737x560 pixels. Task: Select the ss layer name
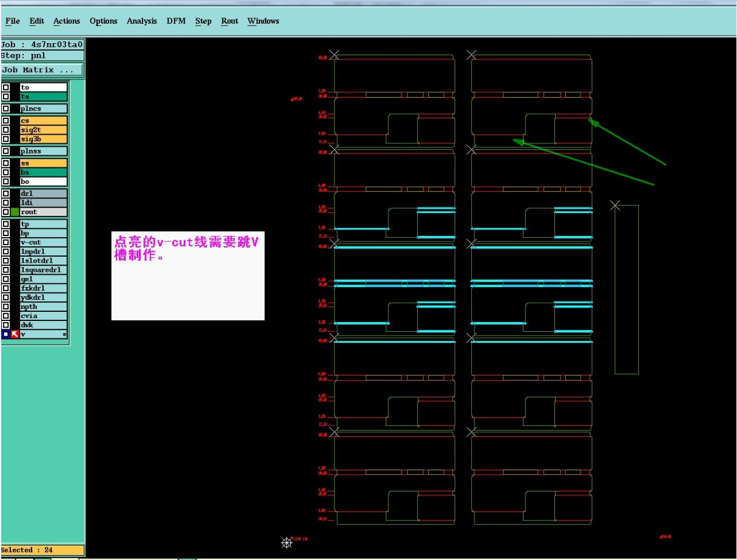[x=43, y=163]
